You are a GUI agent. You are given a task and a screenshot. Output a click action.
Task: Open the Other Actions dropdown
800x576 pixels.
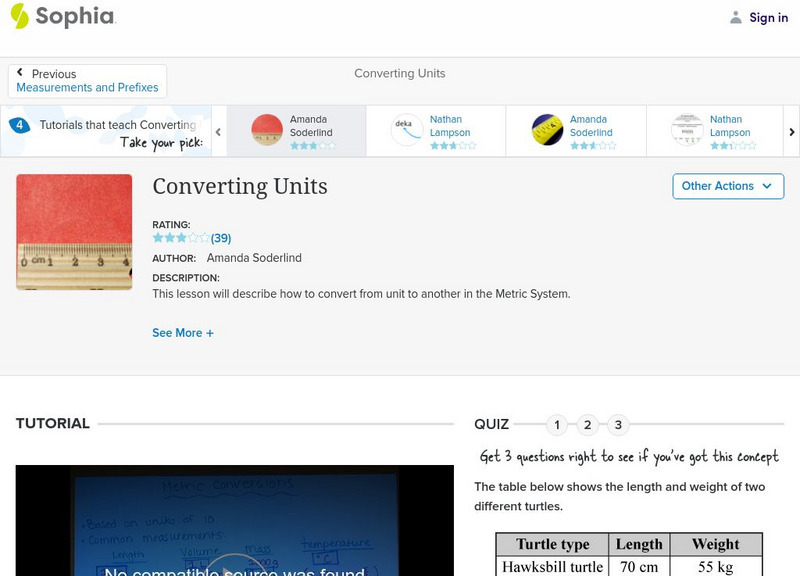tap(727, 186)
